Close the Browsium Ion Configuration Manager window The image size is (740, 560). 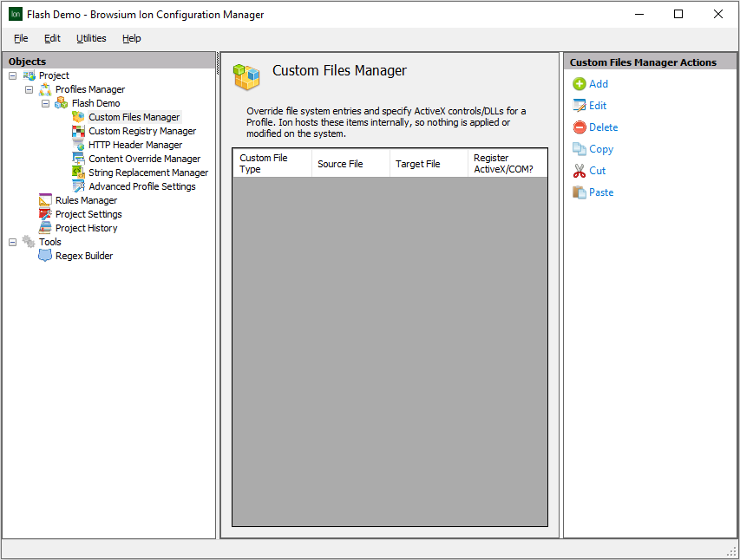click(717, 14)
